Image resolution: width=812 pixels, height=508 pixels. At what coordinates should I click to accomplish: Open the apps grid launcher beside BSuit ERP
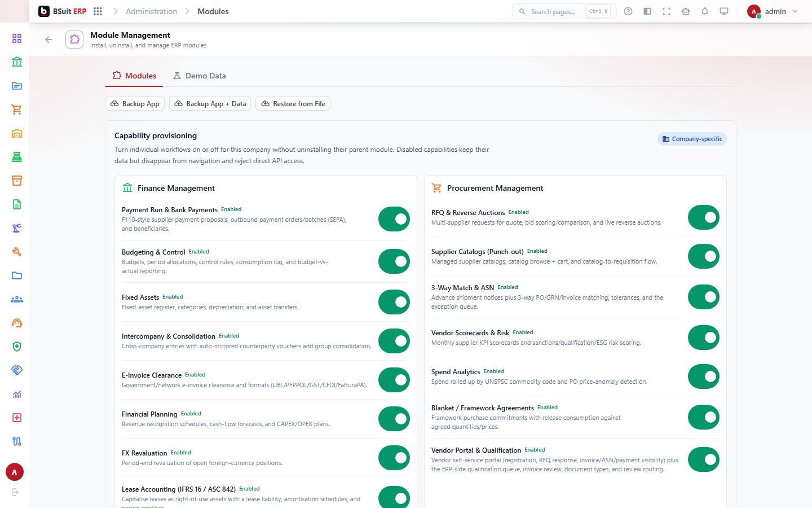click(x=98, y=11)
